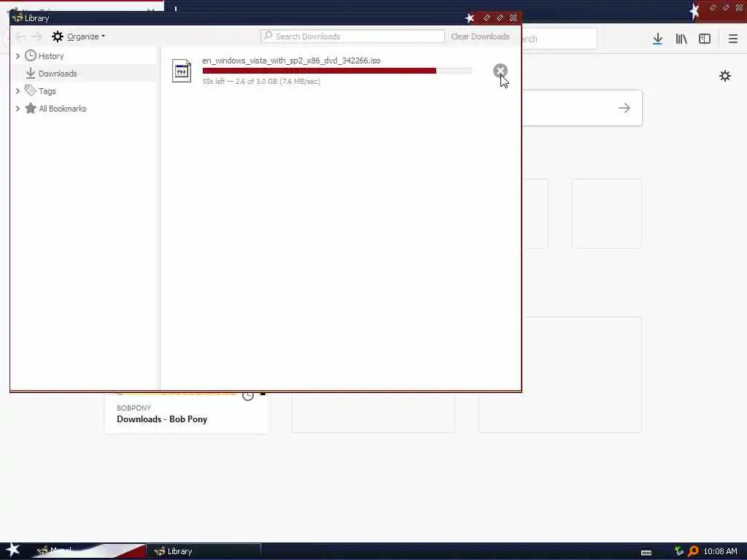Go back in Library navigation
The height and width of the screenshot is (560, 747).
click(20, 36)
